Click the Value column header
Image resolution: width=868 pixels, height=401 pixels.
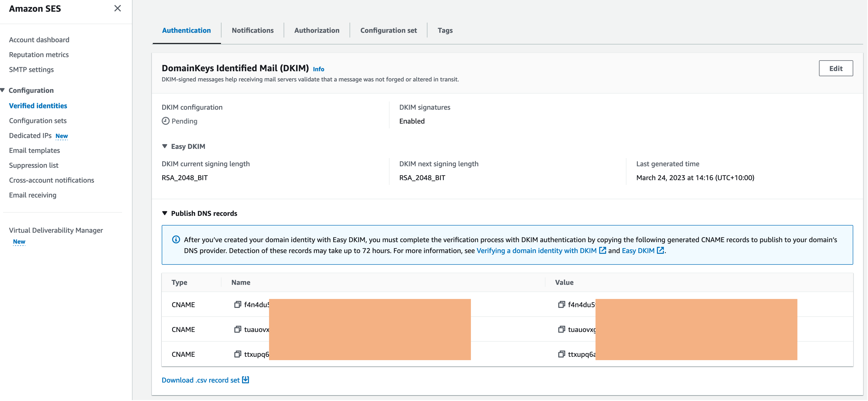click(564, 283)
